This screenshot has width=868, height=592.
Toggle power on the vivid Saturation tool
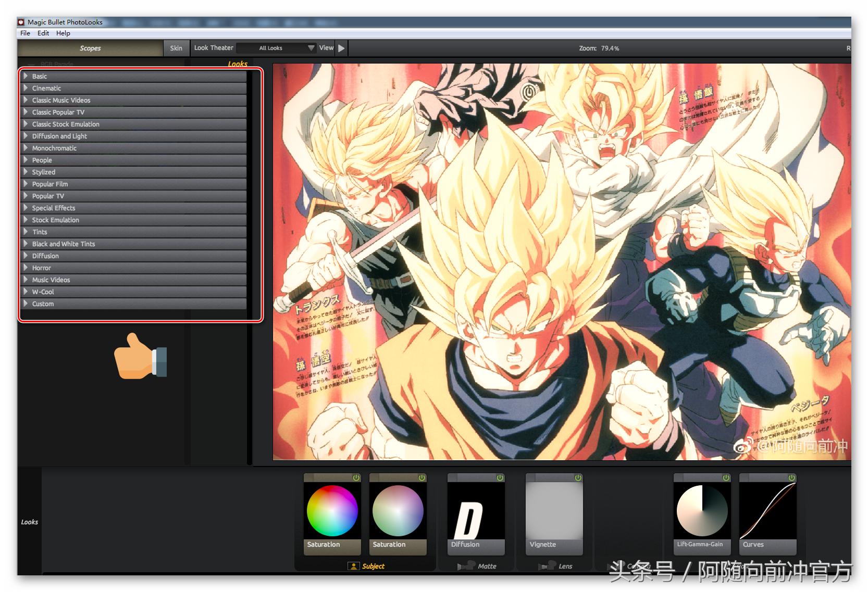click(356, 477)
